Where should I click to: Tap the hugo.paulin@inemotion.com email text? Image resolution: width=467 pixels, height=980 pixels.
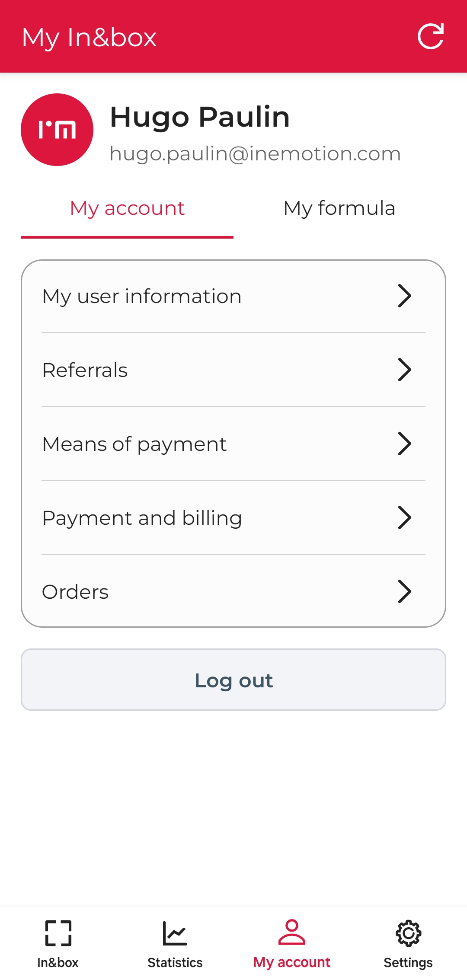pos(255,154)
